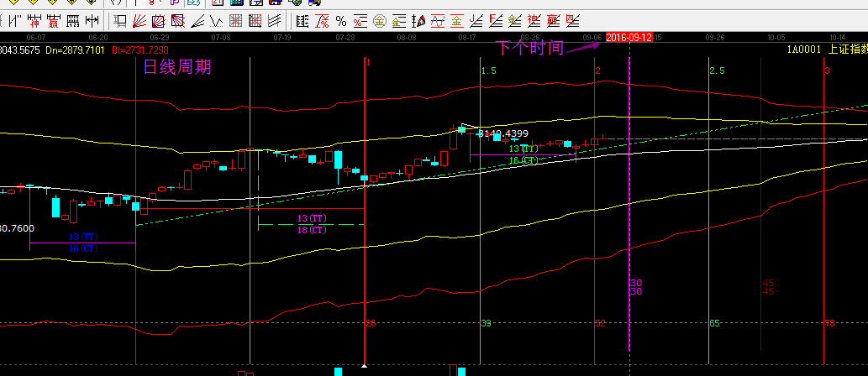The width and height of the screenshot is (868, 376).
Task: Select the red percent horizontal lines tool
Action: [x=360, y=21]
